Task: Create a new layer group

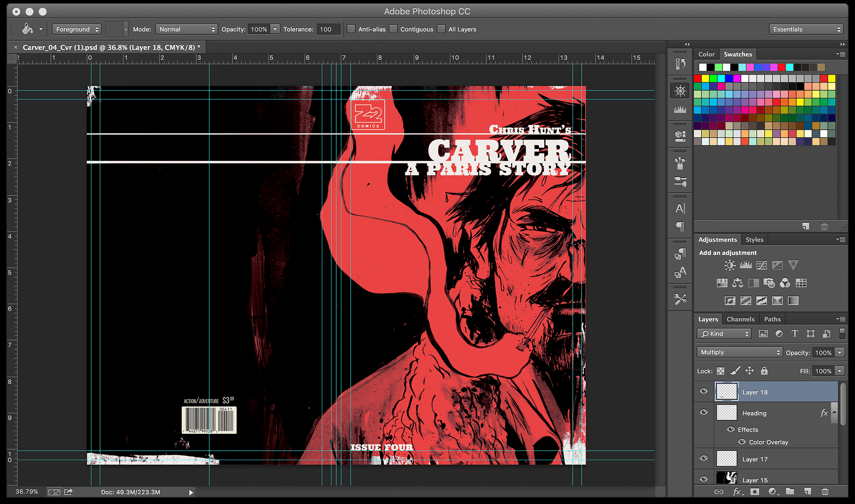Action: point(790,491)
